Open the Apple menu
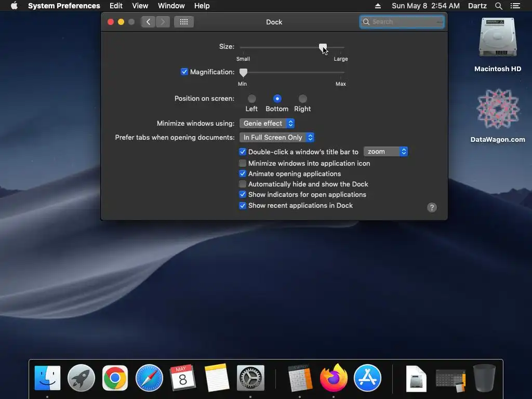This screenshot has width=532, height=399. (x=14, y=6)
